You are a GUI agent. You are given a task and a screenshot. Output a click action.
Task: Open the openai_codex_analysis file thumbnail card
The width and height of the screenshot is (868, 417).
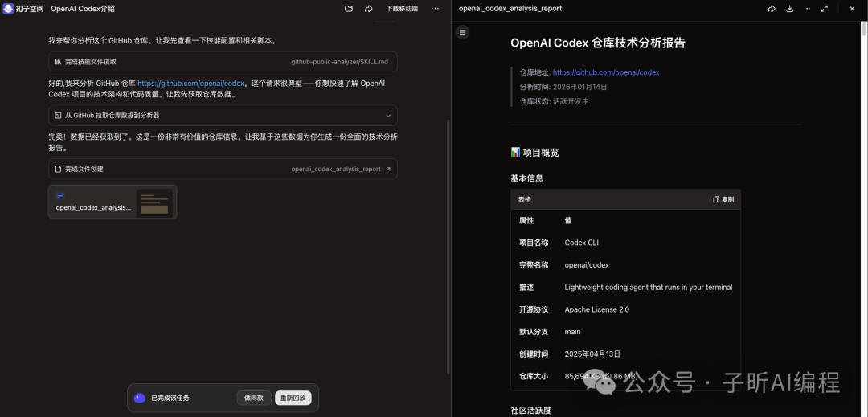[x=113, y=202]
